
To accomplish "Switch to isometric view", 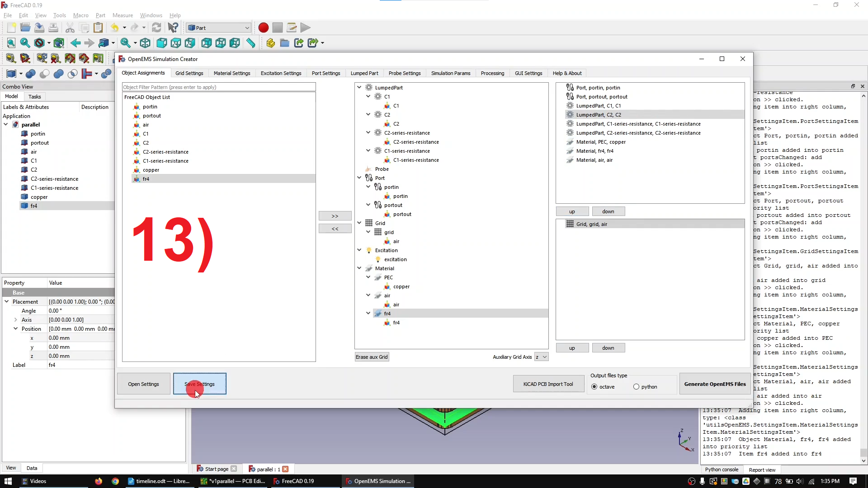I will pos(145,43).
